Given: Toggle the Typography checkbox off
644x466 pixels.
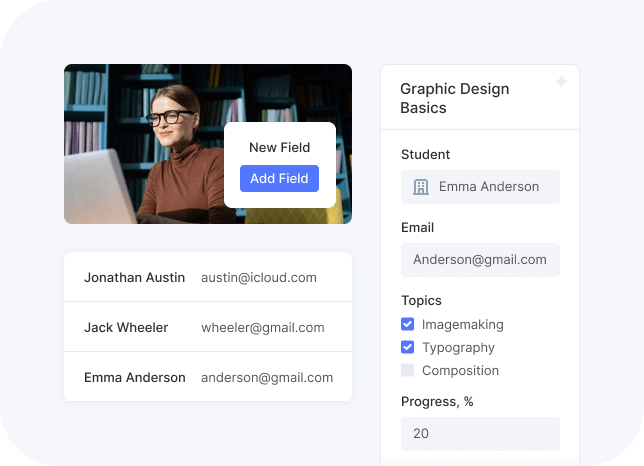Looking at the screenshot, I should click(408, 347).
